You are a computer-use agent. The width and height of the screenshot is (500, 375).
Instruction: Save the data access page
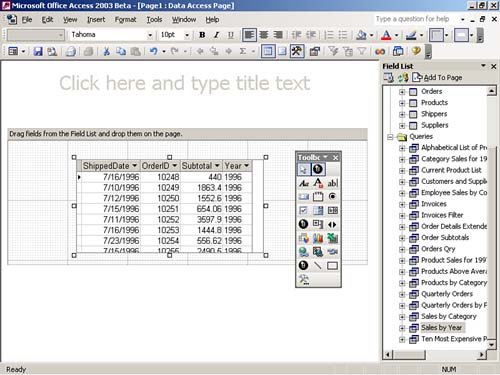pyautogui.click(x=38, y=51)
